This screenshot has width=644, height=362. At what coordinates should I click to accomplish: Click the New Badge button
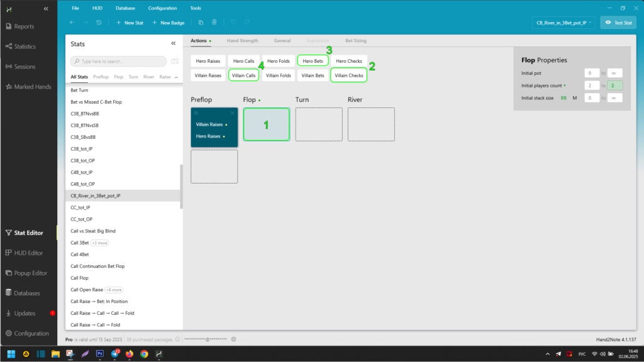pos(168,23)
